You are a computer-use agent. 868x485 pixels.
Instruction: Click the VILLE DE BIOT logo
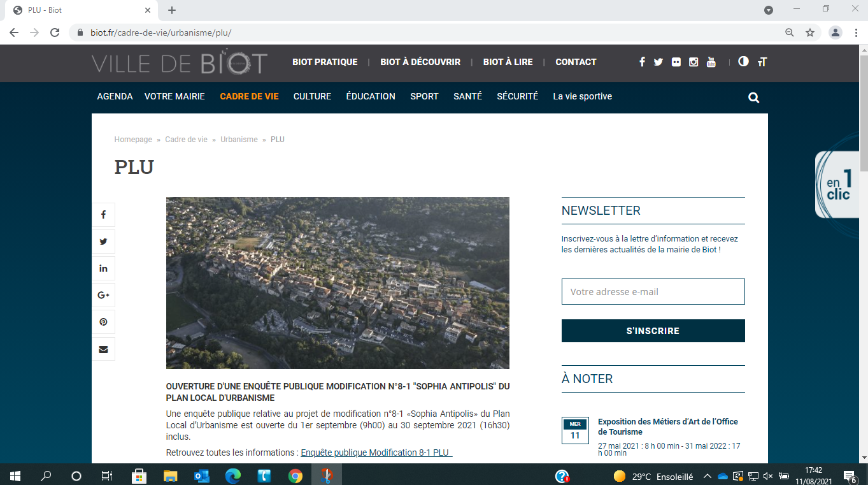(180, 63)
